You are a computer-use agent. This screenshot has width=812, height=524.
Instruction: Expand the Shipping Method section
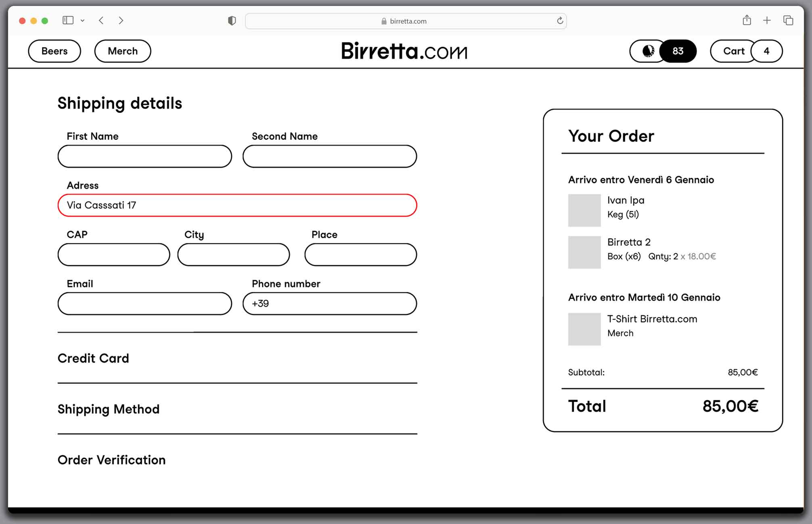(109, 409)
